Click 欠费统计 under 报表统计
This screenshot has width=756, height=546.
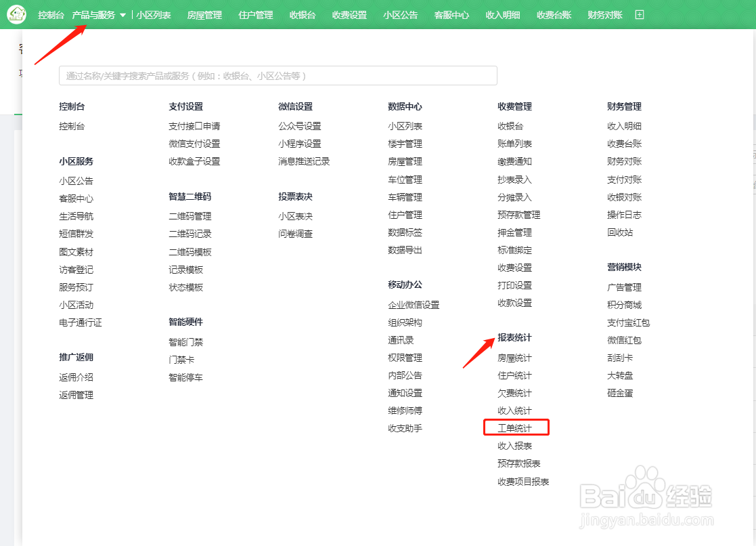(513, 392)
